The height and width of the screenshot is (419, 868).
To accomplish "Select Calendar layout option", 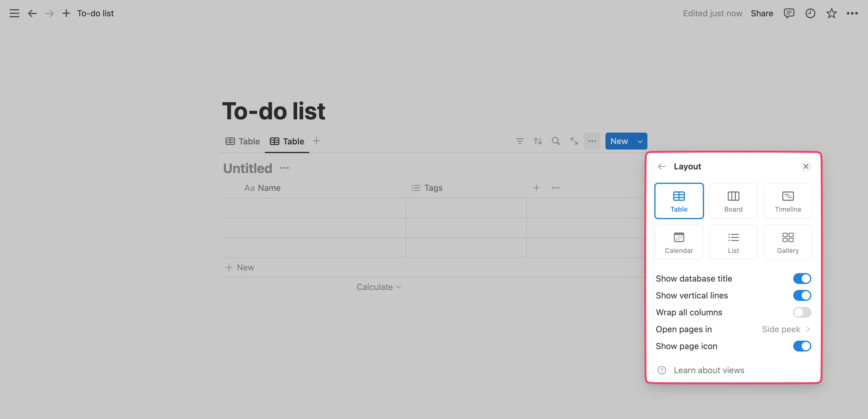I will [679, 242].
